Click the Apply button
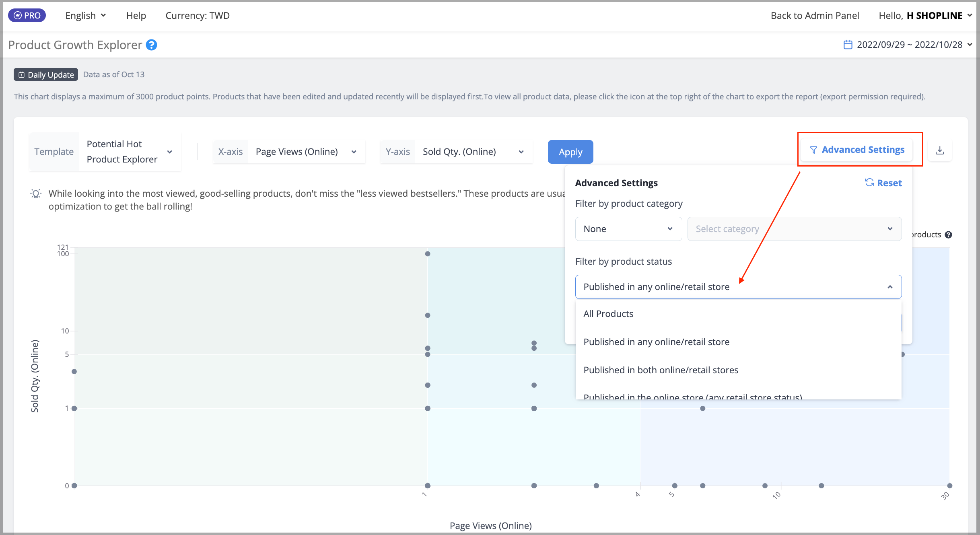This screenshot has width=980, height=535. coord(570,152)
